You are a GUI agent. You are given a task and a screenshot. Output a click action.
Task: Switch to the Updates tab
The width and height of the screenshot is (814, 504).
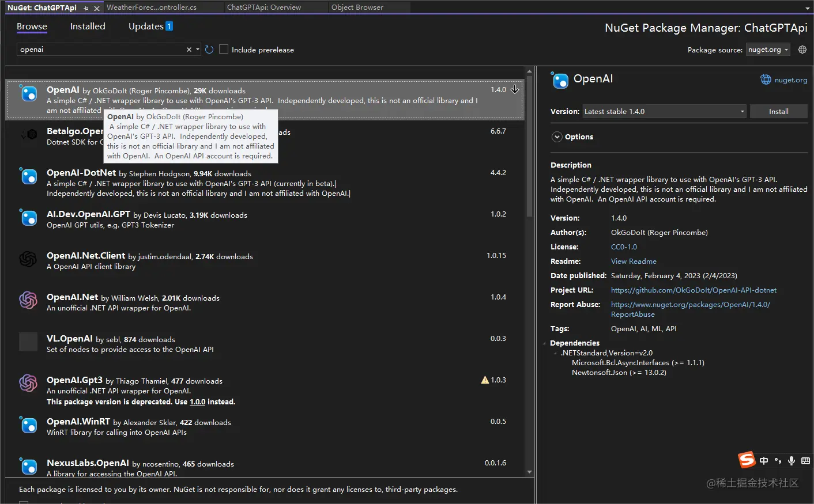(x=150, y=26)
